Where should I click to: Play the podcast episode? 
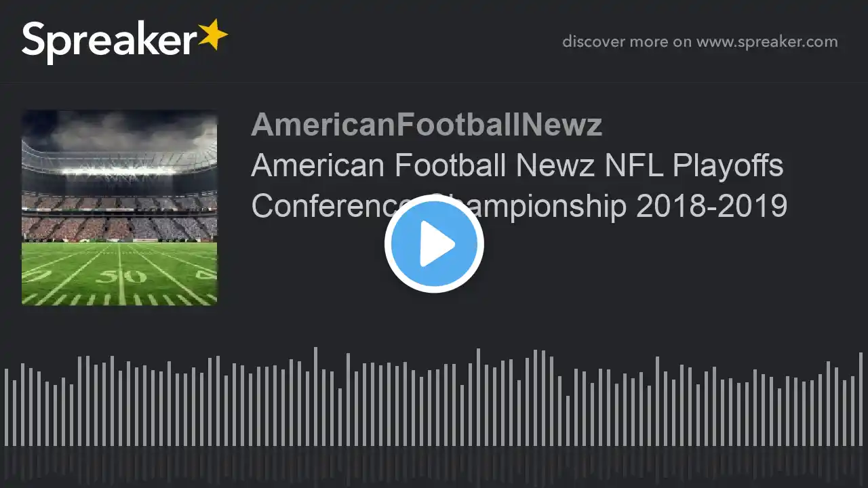click(434, 244)
